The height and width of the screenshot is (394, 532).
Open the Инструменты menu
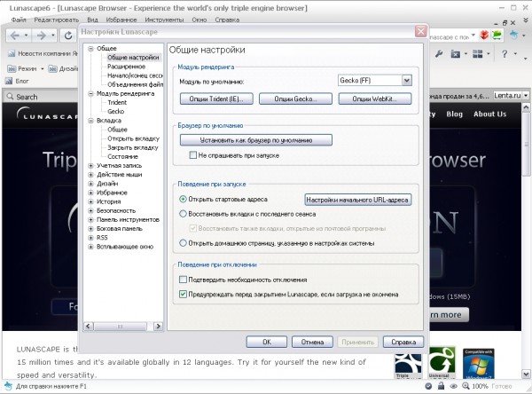click(164, 20)
